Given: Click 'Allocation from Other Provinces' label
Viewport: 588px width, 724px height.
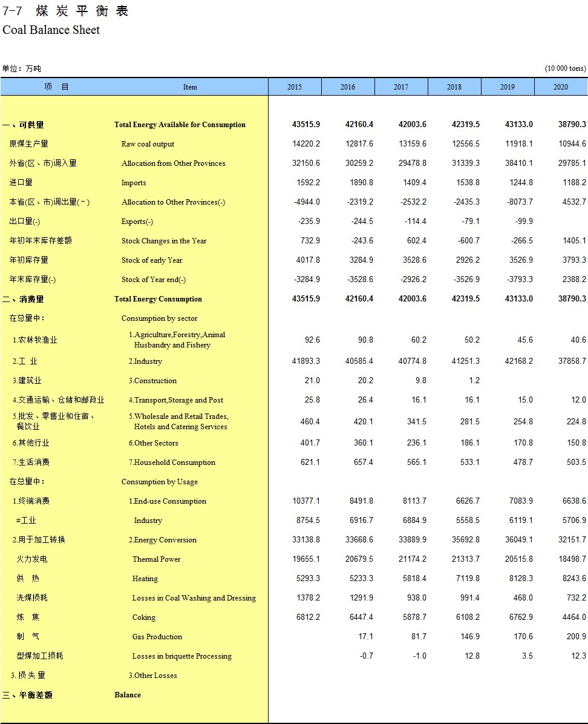Looking at the screenshot, I should tap(174, 163).
